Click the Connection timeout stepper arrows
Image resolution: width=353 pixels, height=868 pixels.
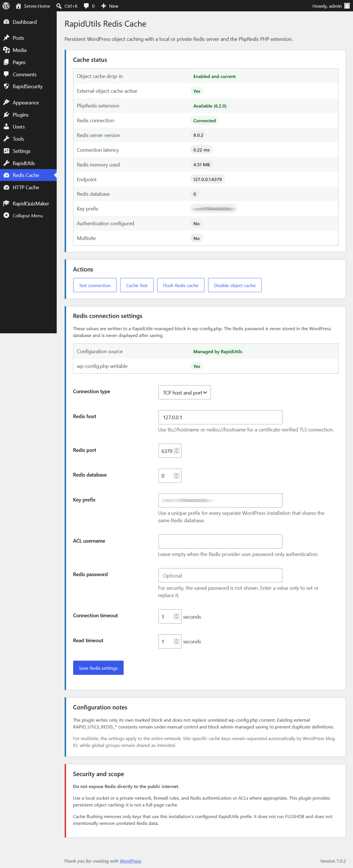[176, 616]
